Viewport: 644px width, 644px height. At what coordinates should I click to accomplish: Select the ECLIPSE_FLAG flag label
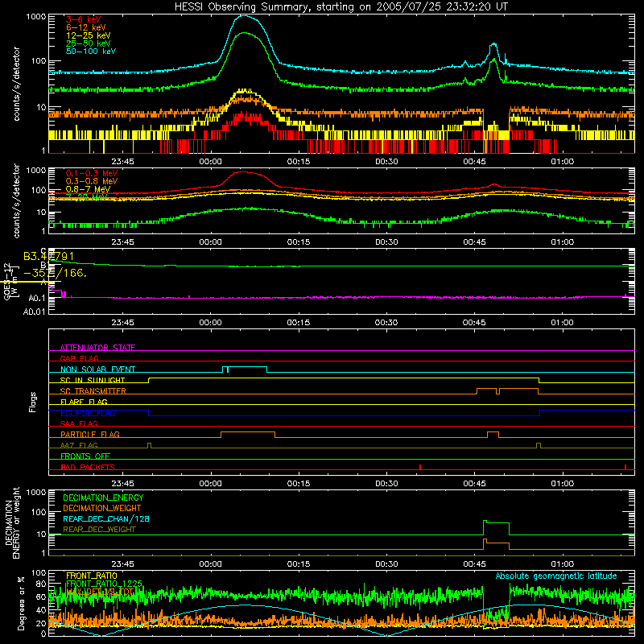pyautogui.click(x=88, y=413)
